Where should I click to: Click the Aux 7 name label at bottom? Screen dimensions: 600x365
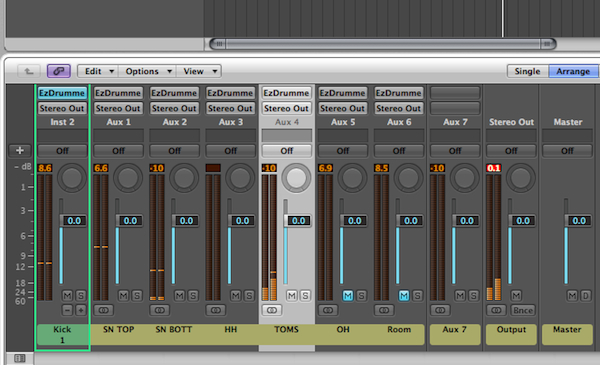click(x=455, y=334)
